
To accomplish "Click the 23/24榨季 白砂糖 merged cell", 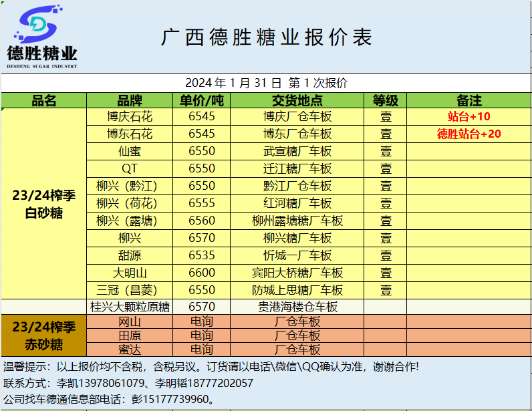I will pos(44,204).
